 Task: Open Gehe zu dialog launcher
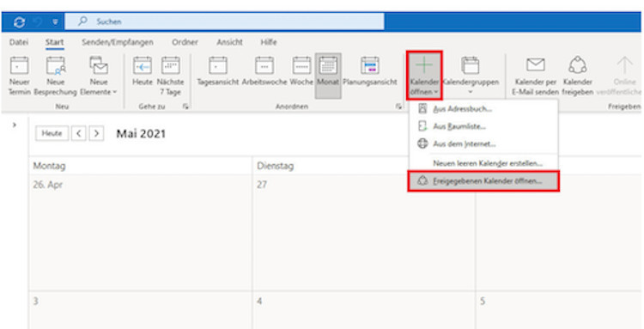pos(185,107)
